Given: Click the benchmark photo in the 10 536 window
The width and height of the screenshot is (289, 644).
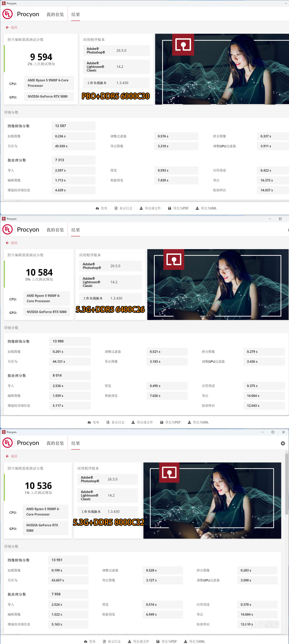Looking at the screenshot, I should [212, 501].
